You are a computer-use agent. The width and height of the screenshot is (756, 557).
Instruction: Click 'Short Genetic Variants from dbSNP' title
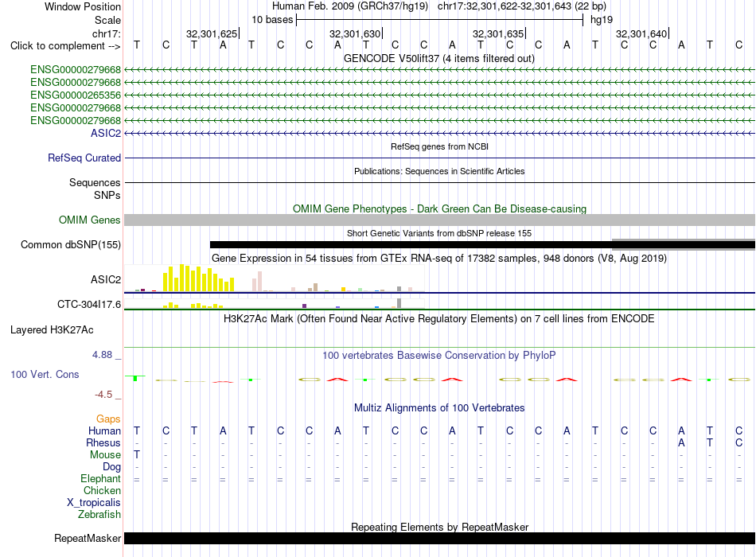pyautogui.click(x=439, y=233)
